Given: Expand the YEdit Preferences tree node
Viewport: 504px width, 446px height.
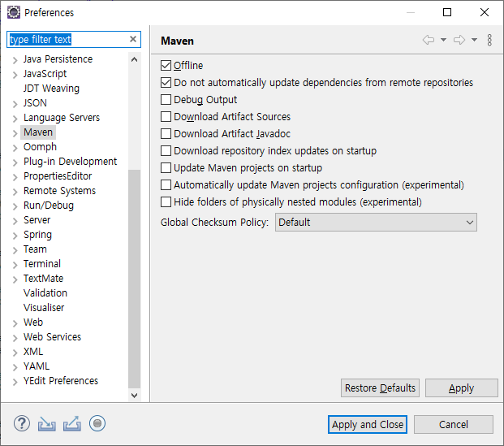Looking at the screenshot, I should (x=15, y=382).
